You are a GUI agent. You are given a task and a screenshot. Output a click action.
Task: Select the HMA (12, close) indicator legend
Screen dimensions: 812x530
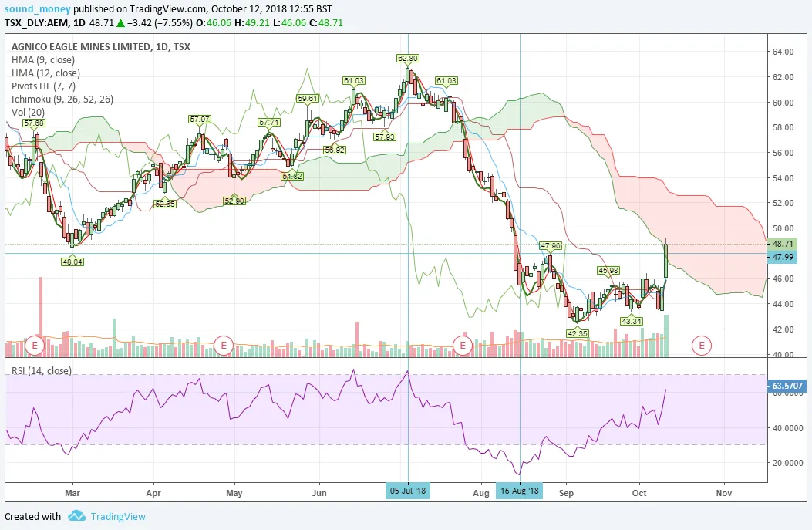click(45, 73)
